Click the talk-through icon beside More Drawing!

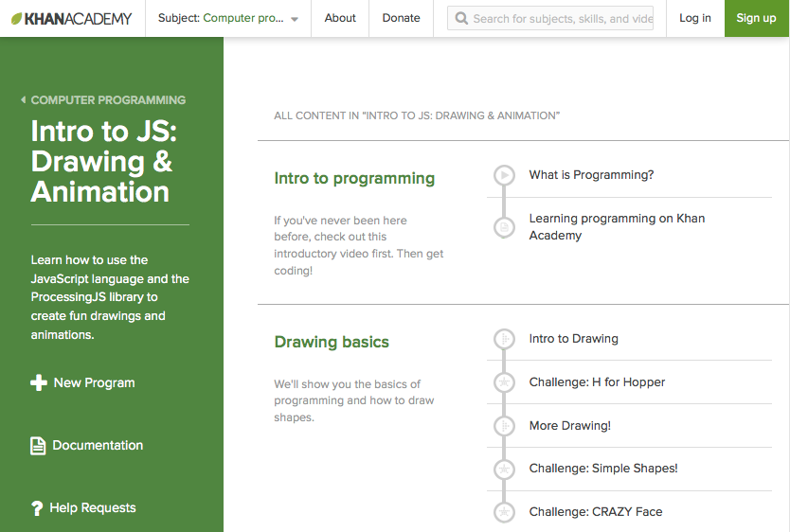504,426
